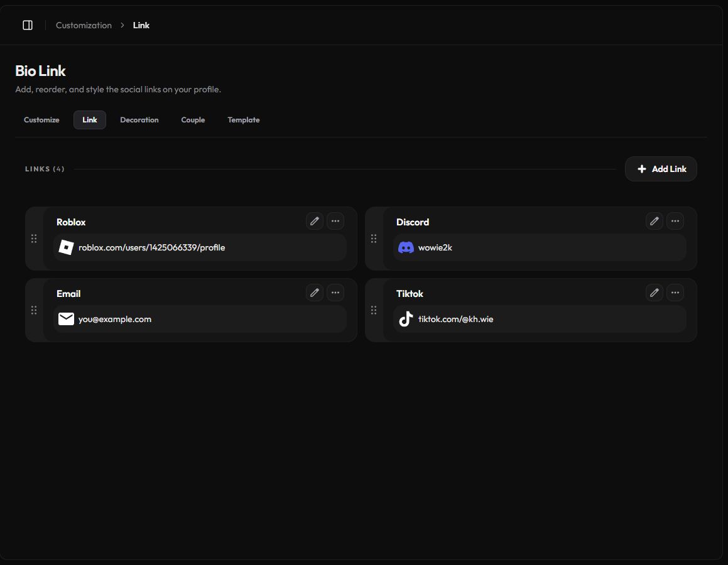Click the Roblox card title

coord(71,222)
